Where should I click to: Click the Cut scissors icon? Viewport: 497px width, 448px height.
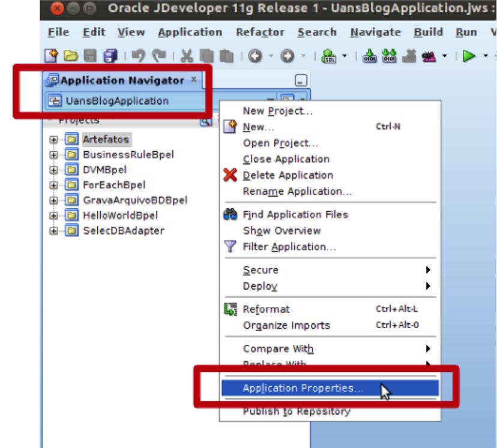pos(187,56)
